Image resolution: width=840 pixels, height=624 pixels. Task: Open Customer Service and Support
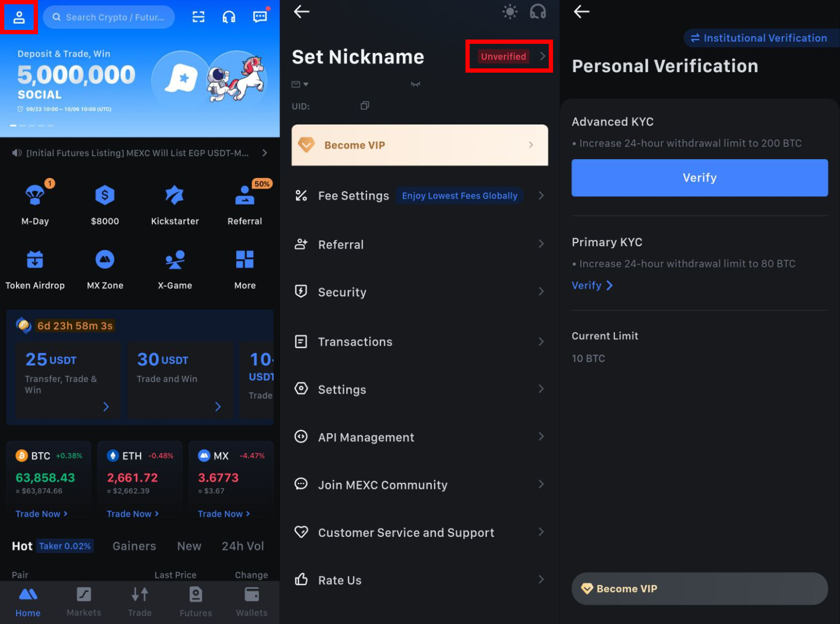420,532
